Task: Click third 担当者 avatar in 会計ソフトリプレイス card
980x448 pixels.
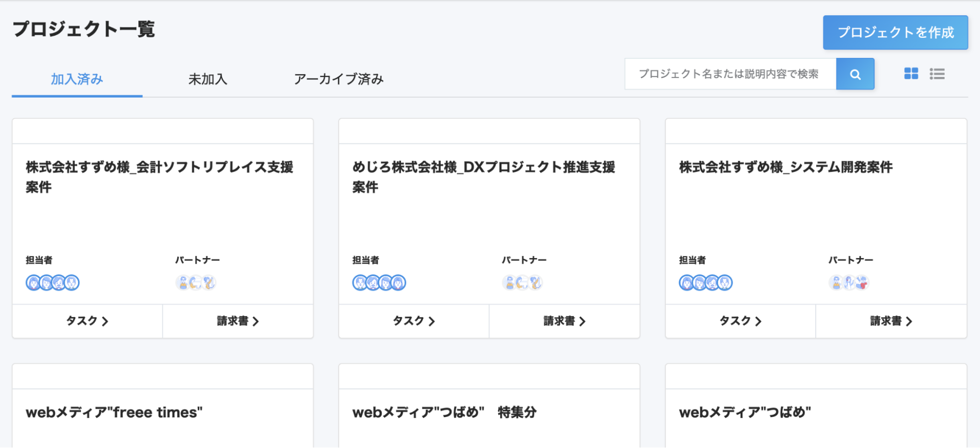Action: tap(59, 283)
